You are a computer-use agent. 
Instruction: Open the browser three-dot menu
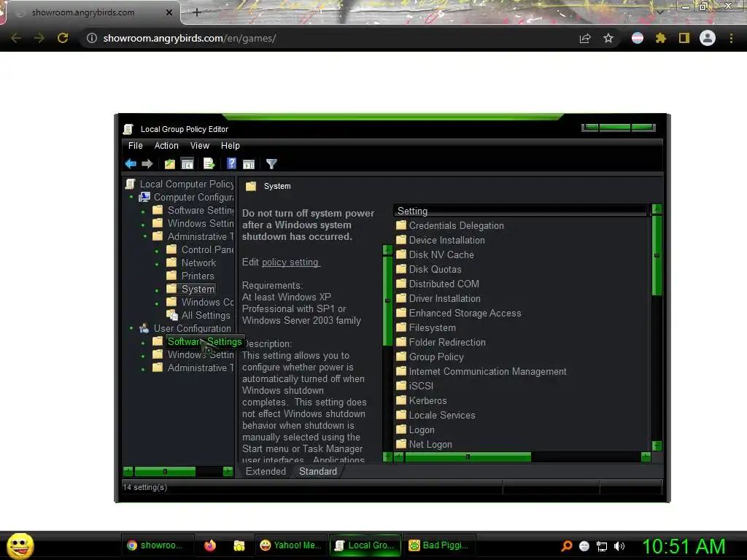pos(731,38)
